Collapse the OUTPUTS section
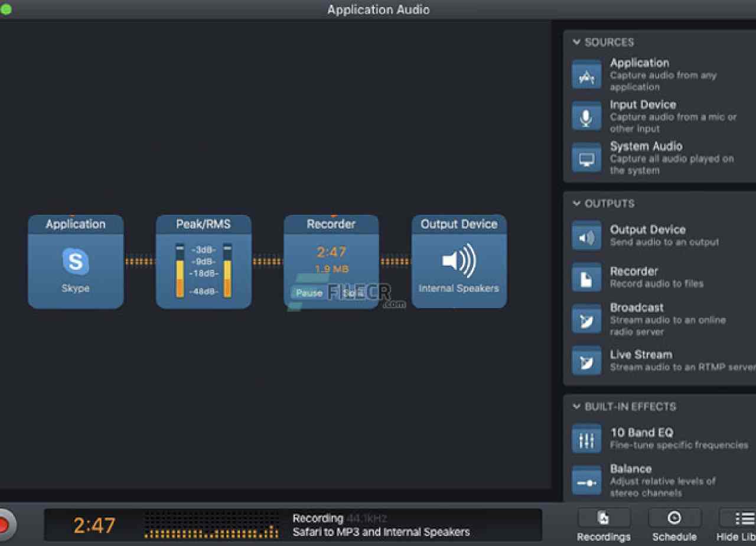The width and height of the screenshot is (756, 546). 576,203
